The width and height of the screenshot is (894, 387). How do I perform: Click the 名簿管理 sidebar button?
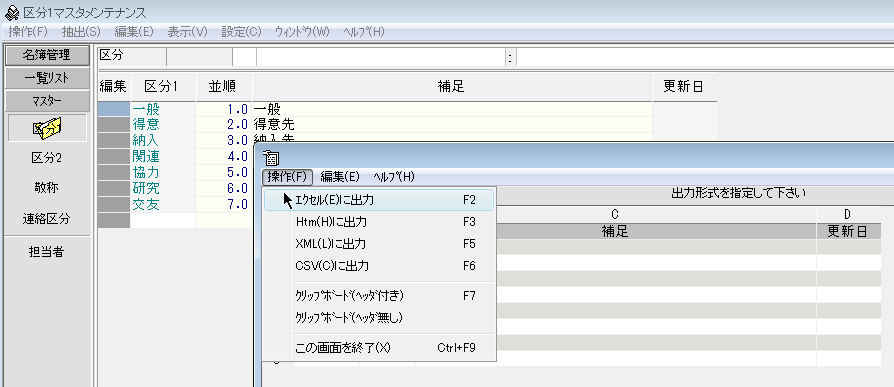point(47,55)
